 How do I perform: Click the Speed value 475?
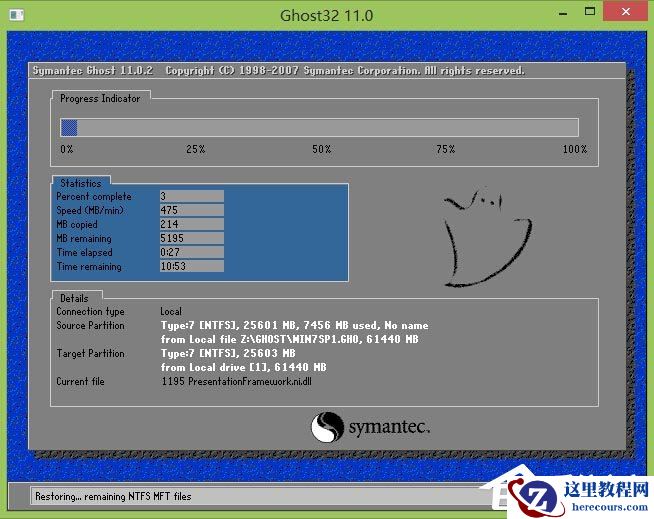pyautogui.click(x=192, y=210)
